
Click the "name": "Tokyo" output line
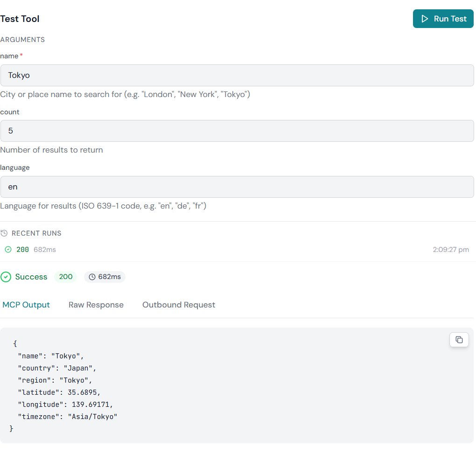point(51,356)
